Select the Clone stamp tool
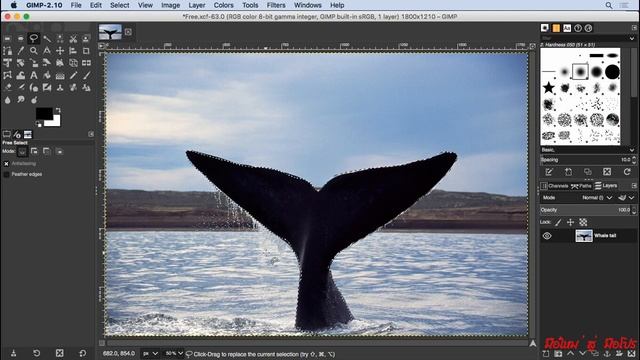This screenshot has width=640, height=360. [60, 88]
